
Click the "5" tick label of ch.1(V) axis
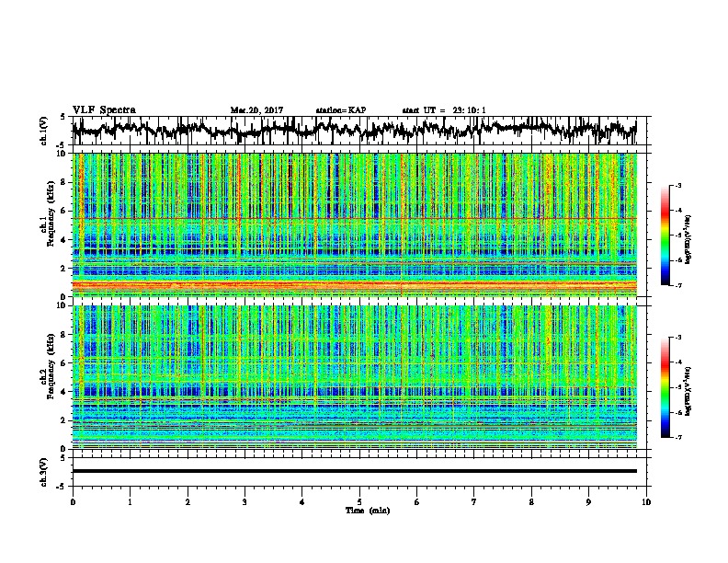(x=63, y=117)
